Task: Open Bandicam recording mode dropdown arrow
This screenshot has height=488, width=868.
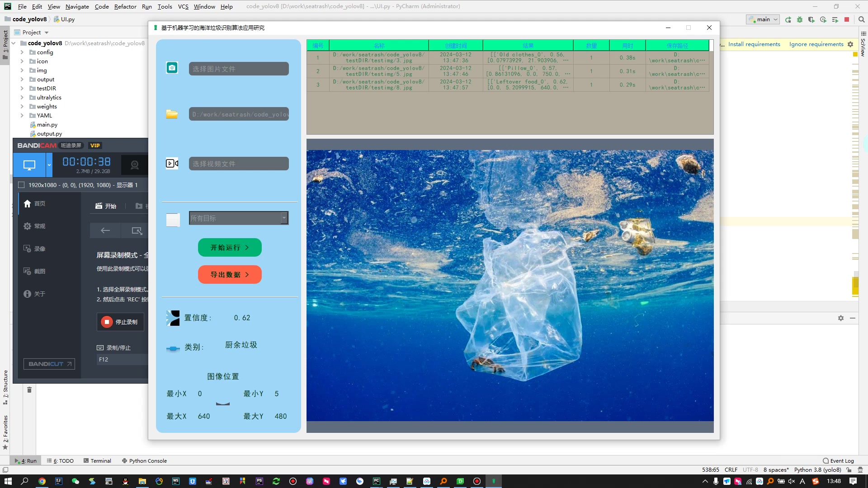Action: (x=49, y=165)
